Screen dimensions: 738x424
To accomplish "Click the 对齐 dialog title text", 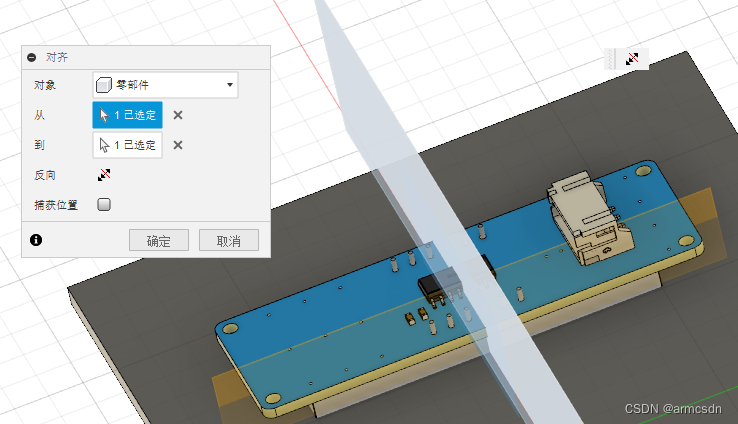I will click(56, 57).
